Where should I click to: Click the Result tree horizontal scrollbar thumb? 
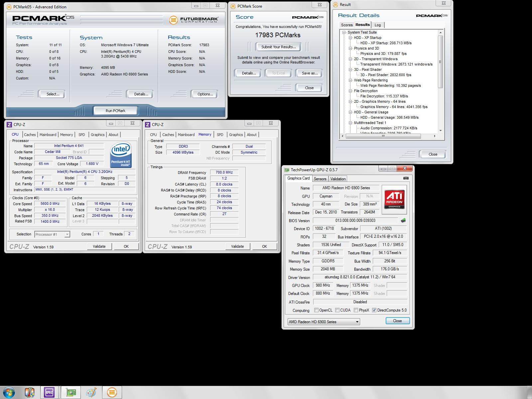point(383,136)
